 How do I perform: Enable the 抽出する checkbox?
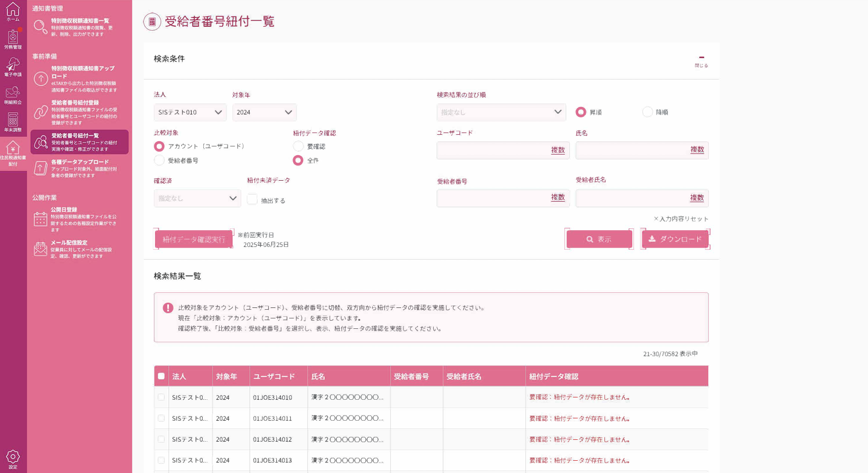(x=252, y=199)
